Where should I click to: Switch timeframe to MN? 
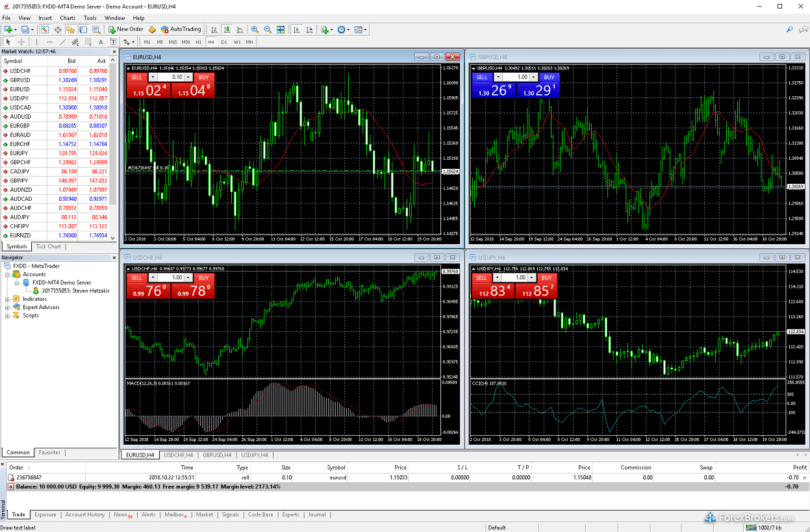249,42
